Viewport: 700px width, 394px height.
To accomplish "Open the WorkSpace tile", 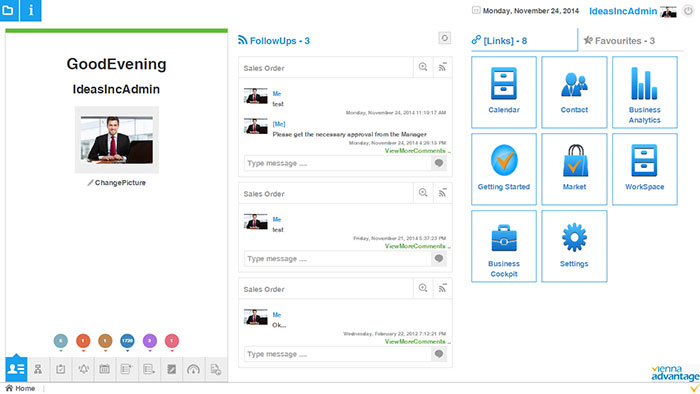I will coord(645,169).
